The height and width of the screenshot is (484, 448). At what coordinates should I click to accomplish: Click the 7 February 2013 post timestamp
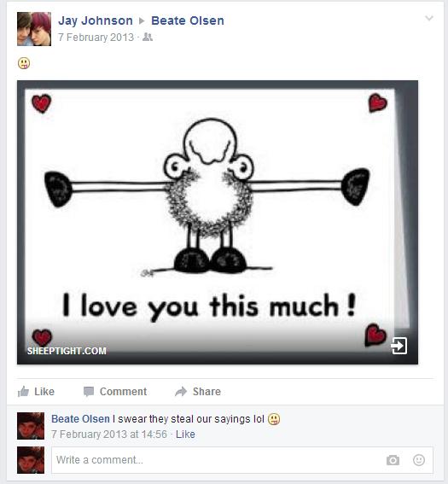pos(96,38)
